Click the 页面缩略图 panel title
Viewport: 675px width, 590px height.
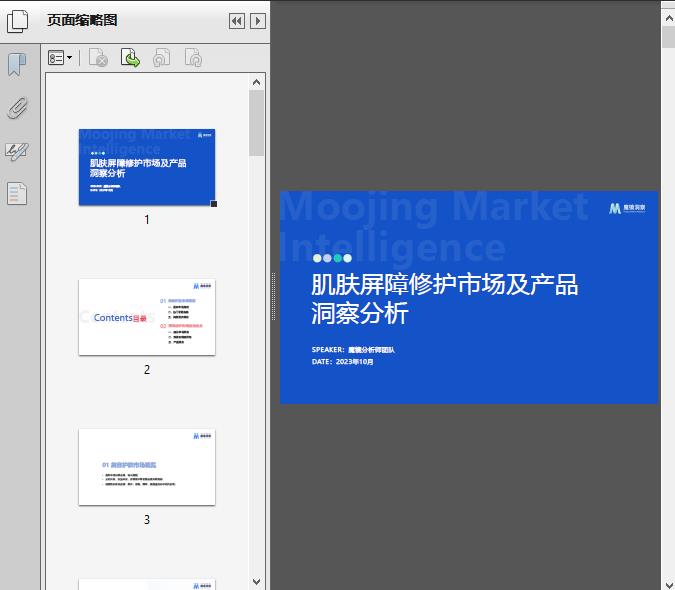tap(82, 20)
